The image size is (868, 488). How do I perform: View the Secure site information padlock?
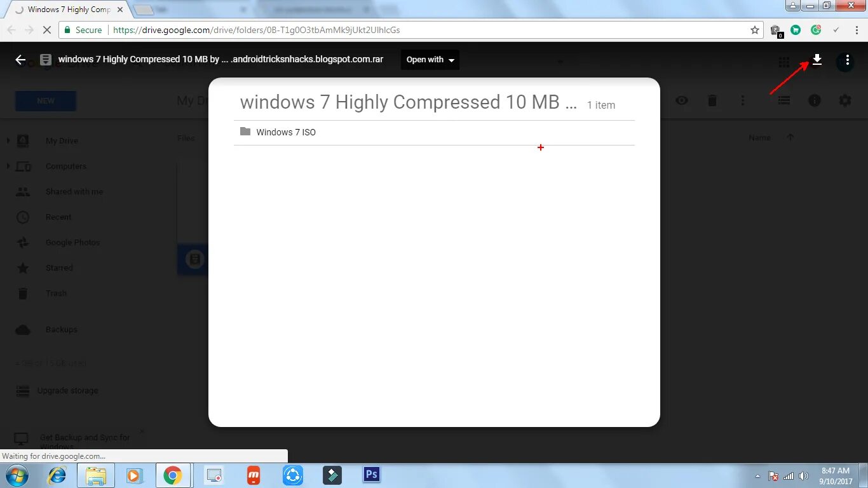click(83, 30)
